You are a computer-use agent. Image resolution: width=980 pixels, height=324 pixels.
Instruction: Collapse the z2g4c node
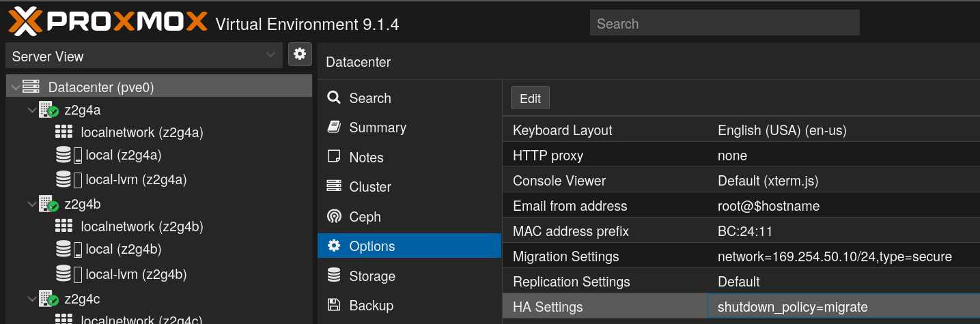(x=31, y=299)
